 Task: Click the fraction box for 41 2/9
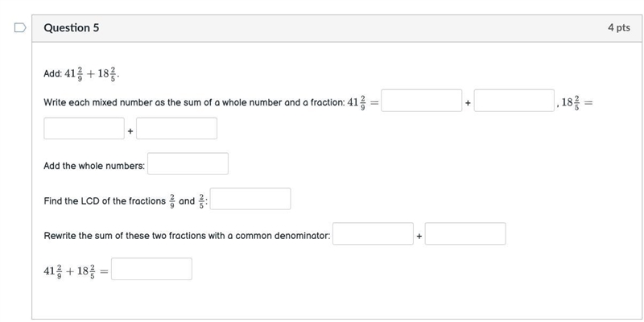(514, 101)
